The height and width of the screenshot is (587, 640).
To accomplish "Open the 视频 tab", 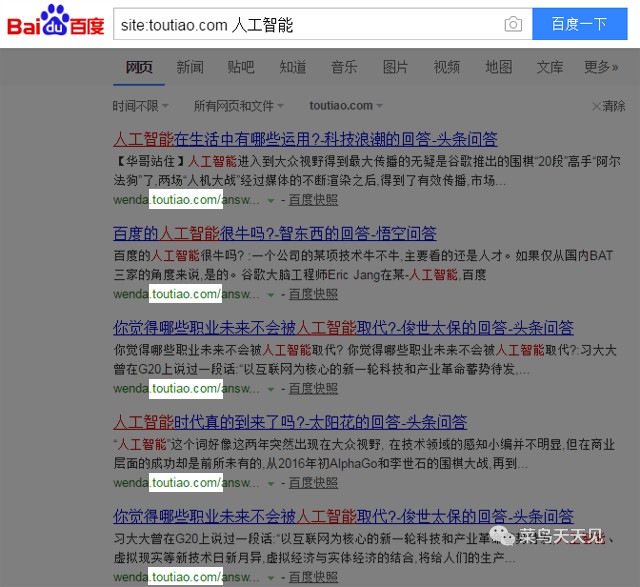I will coord(447,67).
